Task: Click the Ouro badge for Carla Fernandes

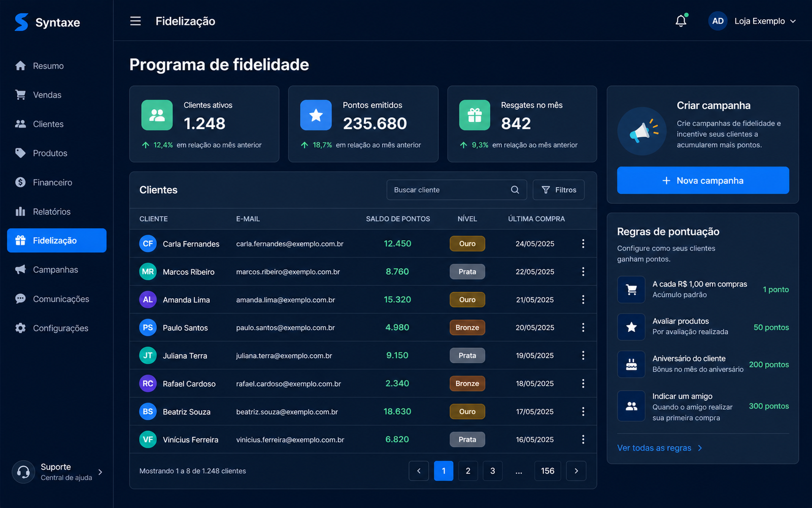Action: [x=467, y=244]
